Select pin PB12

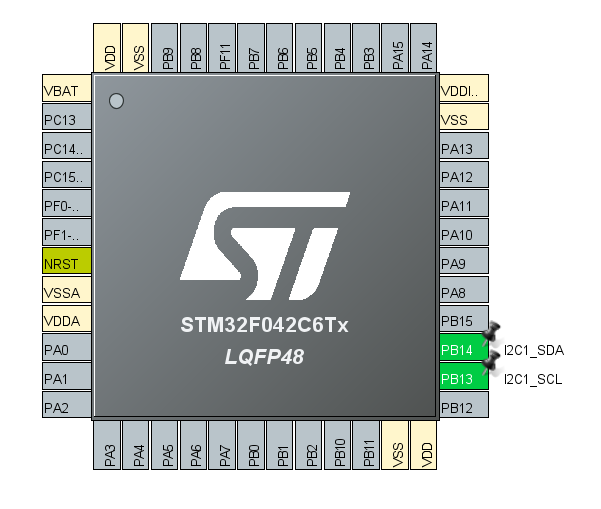(x=464, y=405)
